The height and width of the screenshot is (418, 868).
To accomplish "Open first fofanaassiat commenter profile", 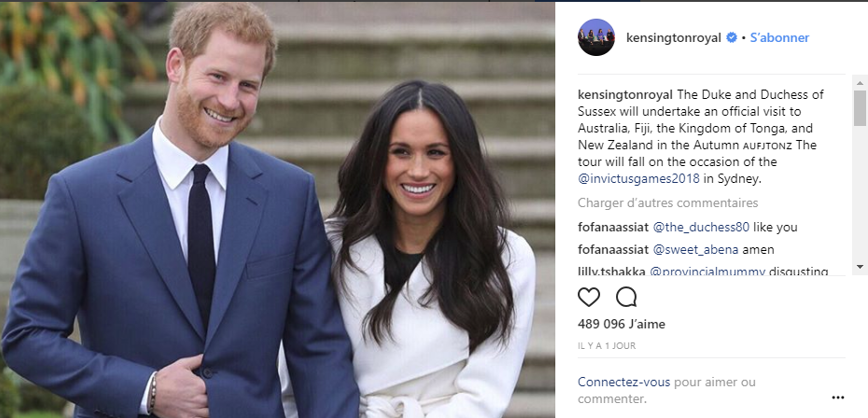I will pos(613,227).
